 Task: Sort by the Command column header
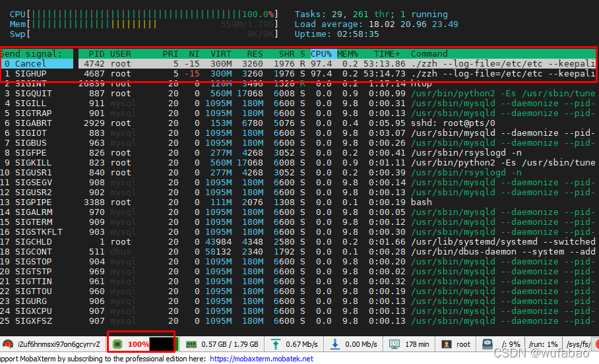(x=429, y=54)
